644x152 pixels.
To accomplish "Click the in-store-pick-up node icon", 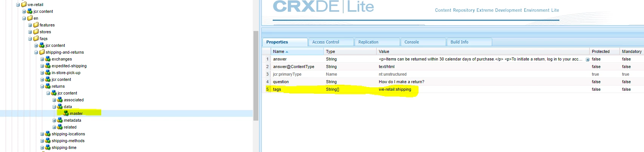I will pyautogui.click(x=48, y=73).
